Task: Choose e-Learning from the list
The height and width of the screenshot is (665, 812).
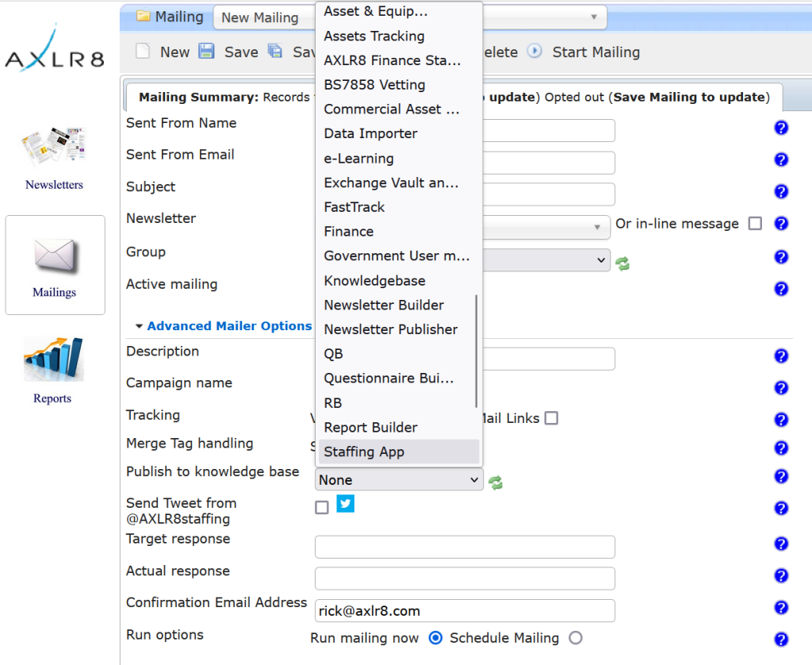Action: (x=399, y=159)
